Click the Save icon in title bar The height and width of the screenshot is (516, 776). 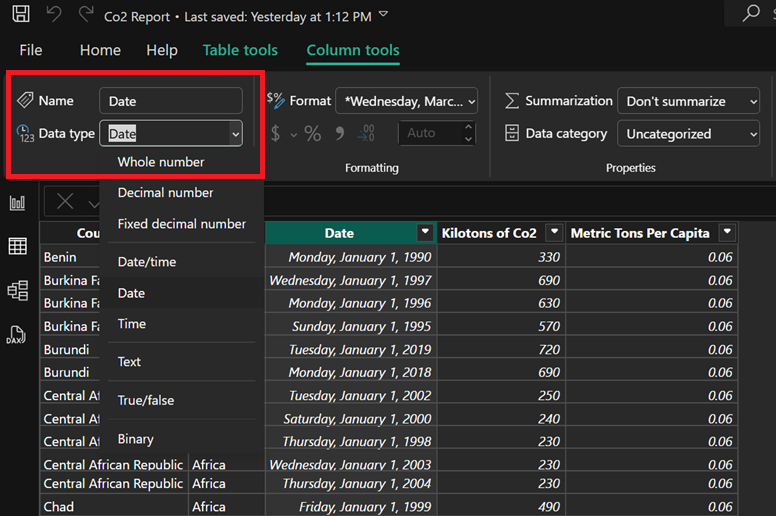(x=21, y=14)
